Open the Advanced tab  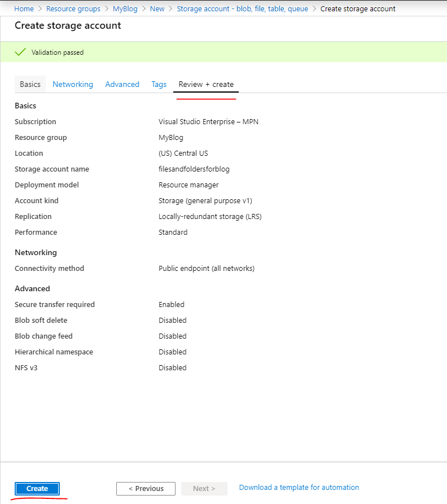click(x=122, y=84)
